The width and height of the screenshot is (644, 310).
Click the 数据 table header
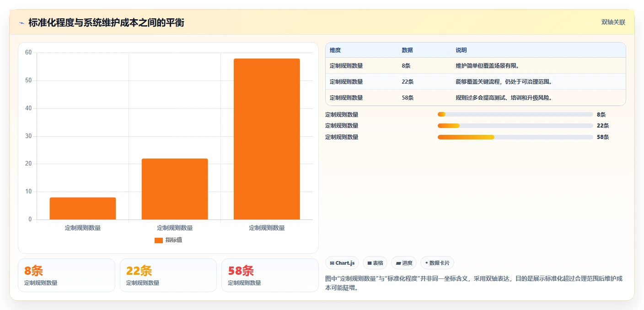point(407,50)
